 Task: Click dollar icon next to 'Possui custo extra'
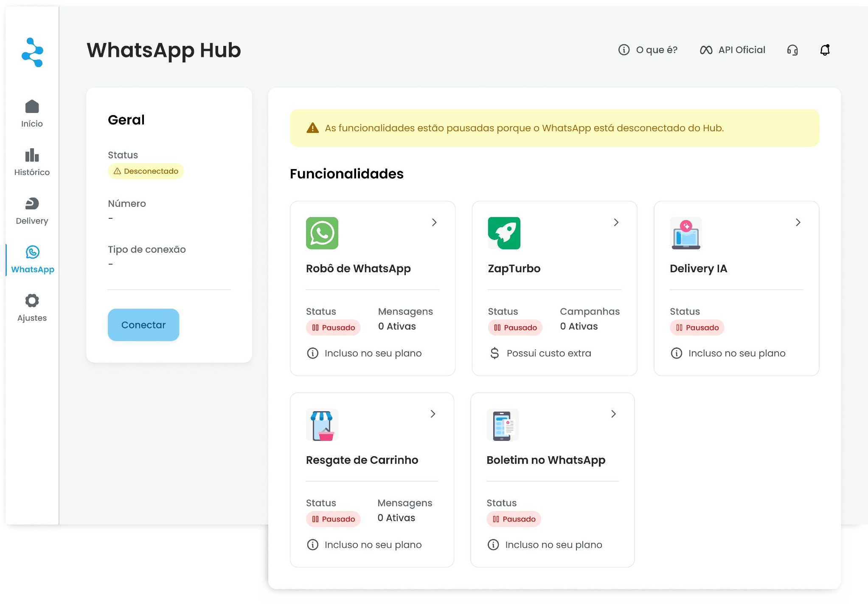point(494,353)
